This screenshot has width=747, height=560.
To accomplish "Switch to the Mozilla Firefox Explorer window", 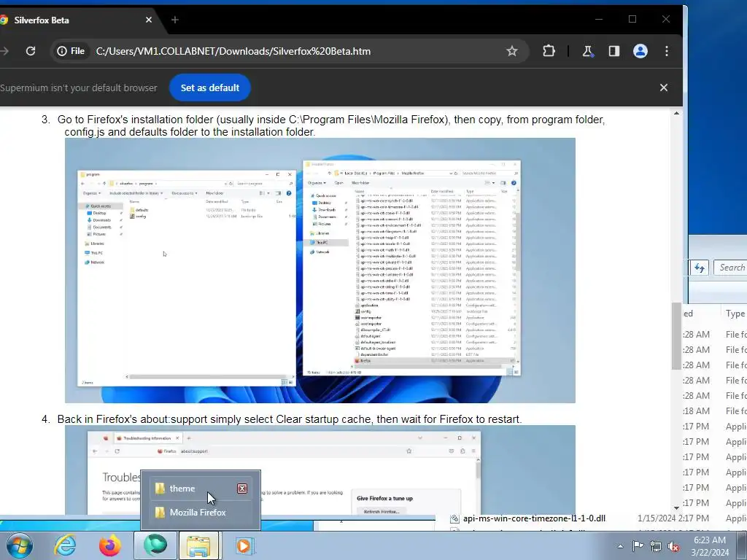I will [x=200, y=513].
